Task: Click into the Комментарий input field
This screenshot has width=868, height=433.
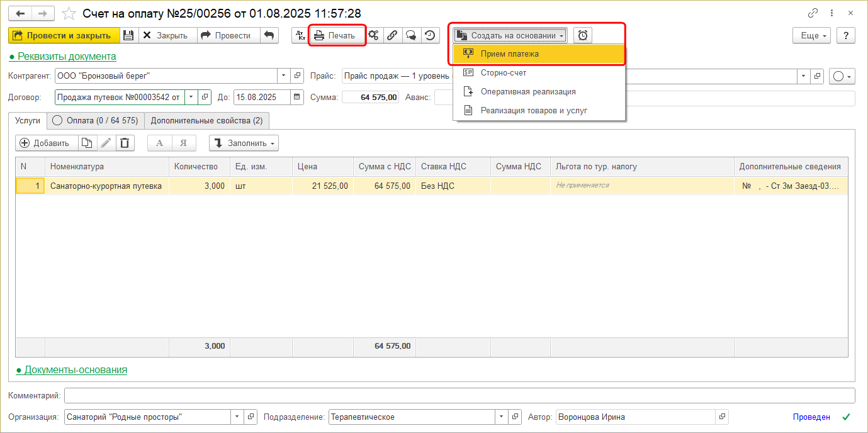Action: (x=459, y=395)
